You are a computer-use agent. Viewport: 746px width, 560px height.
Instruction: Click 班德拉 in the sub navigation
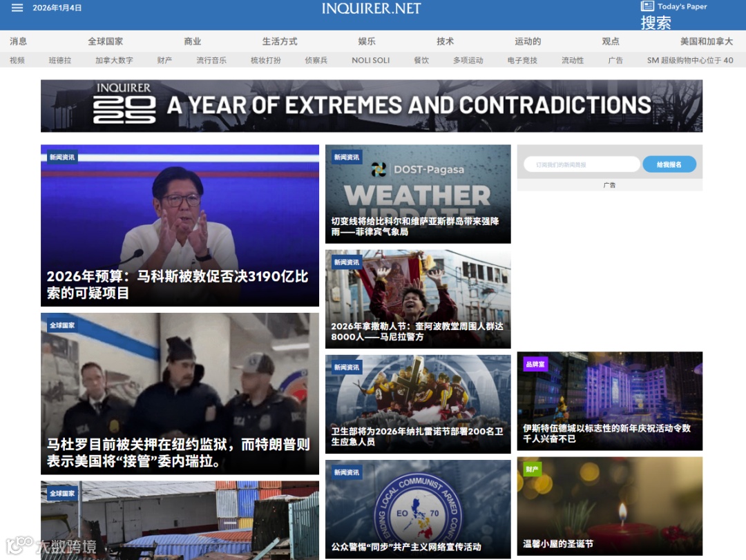tap(60, 60)
